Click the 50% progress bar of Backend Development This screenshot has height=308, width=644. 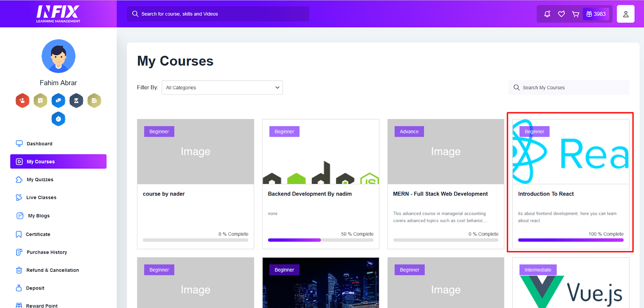[321, 240]
